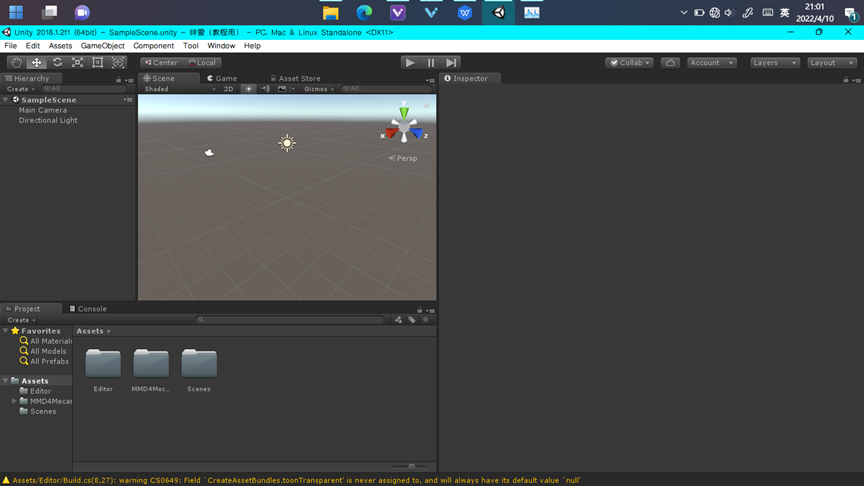The image size is (864, 486).
Task: Adjust the asset icon size slider
Action: click(x=411, y=466)
